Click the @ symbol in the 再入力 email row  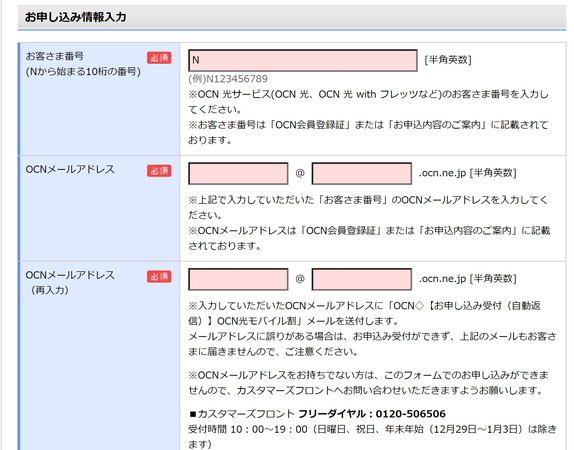[300, 279]
